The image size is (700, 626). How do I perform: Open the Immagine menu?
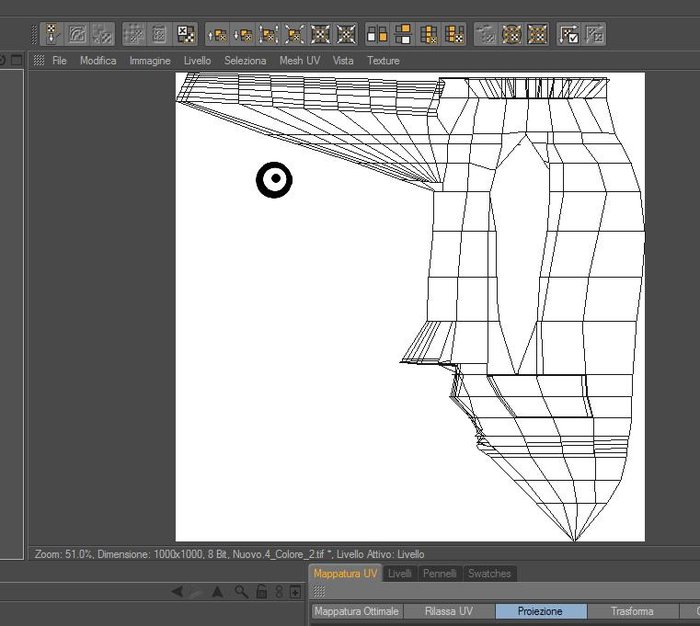(x=150, y=61)
